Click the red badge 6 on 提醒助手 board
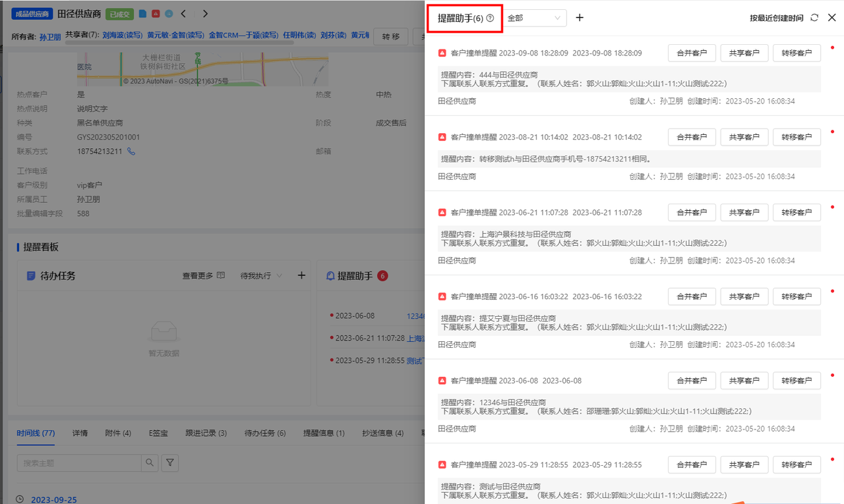 382,275
